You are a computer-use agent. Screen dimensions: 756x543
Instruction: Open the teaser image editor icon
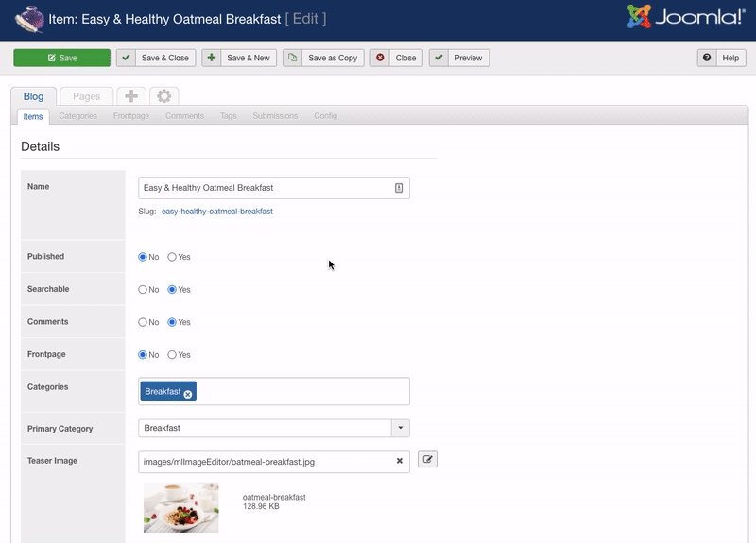click(427, 460)
